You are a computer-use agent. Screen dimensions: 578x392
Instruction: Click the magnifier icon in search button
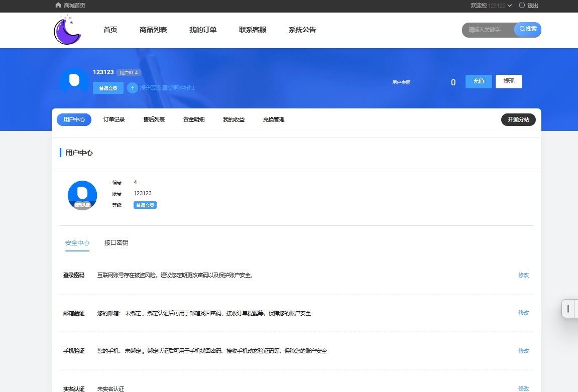pos(522,29)
